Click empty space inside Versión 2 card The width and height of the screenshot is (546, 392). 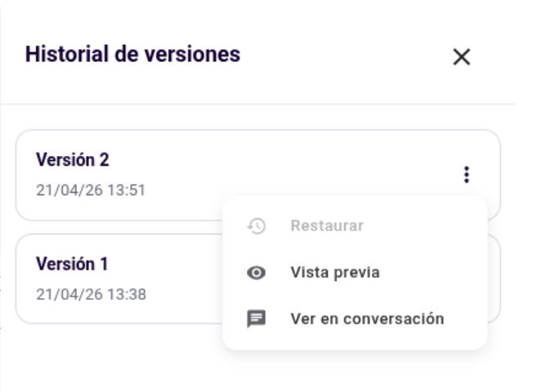[279, 167]
